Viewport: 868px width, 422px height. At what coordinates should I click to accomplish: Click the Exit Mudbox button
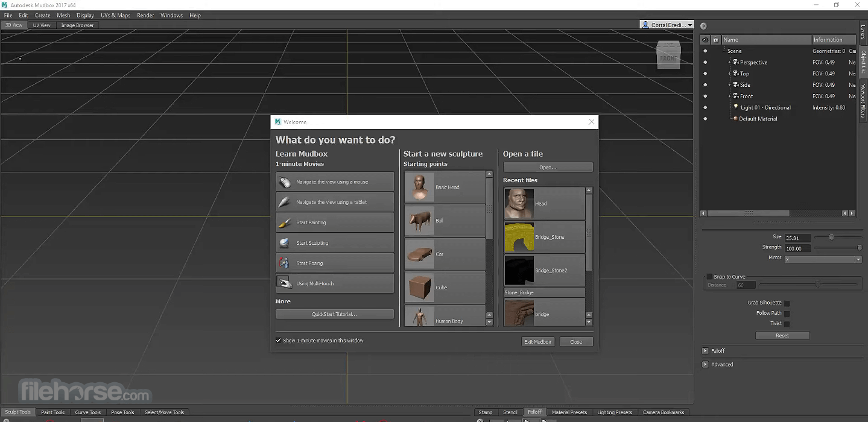(537, 342)
